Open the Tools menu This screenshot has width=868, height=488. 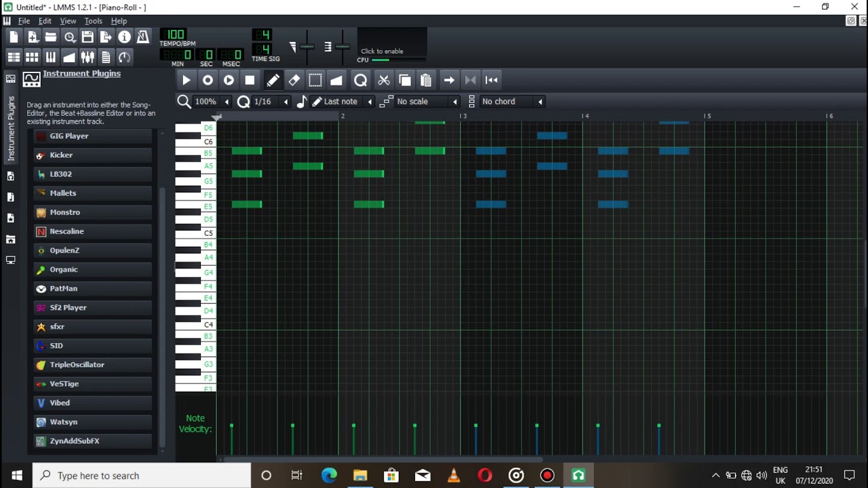(x=93, y=21)
